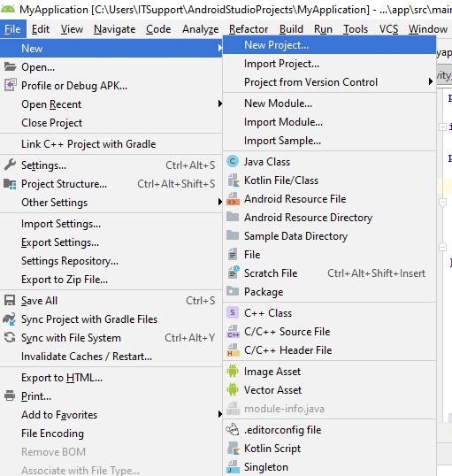This screenshot has height=476, width=452.
Task: Click the Project Structure icon
Action: click(x=10, y=184)
